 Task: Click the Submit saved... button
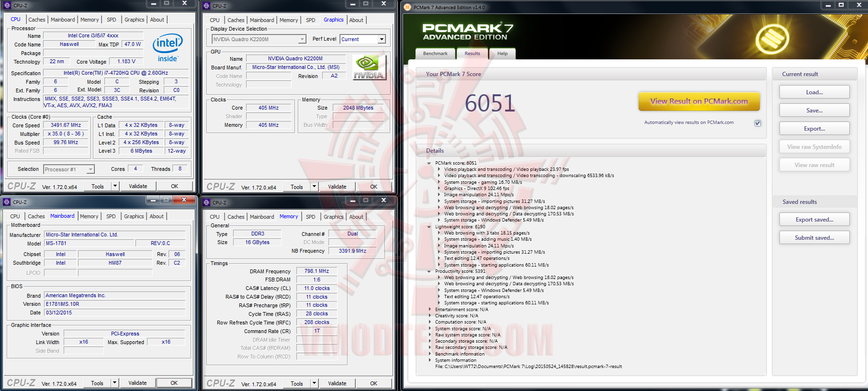pyautogui.click(x=814, y=238)
